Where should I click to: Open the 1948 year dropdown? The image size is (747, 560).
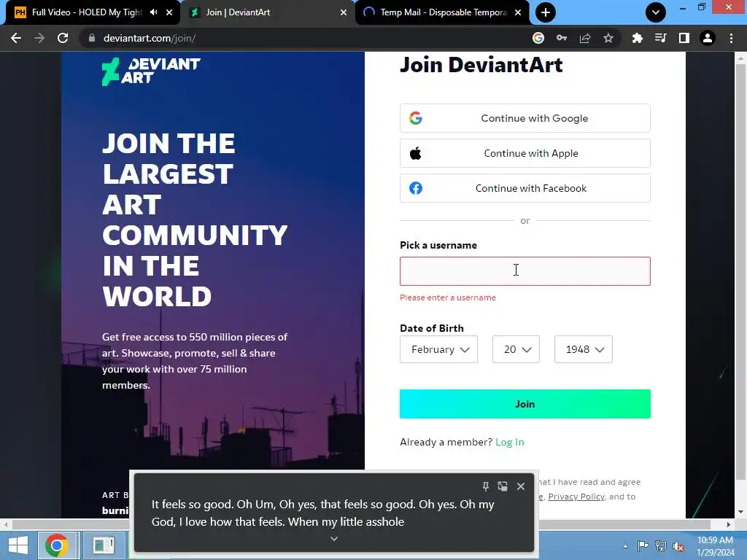click(584, 349)
